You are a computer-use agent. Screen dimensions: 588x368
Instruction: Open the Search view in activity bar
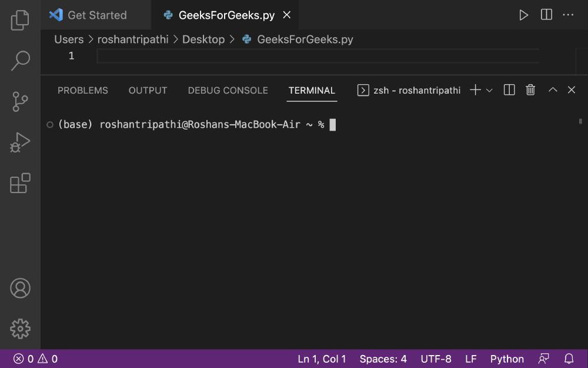pyautogui.click(x=20, y=61)
